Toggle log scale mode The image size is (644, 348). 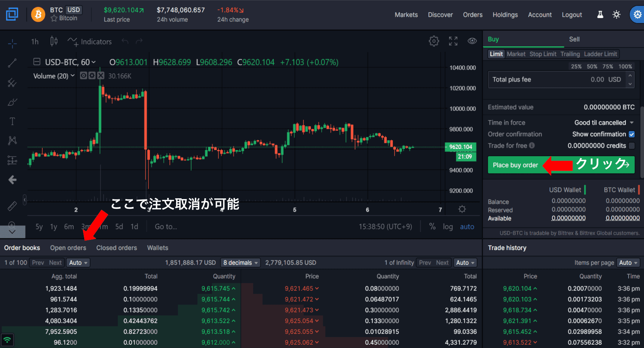(448, 227)
